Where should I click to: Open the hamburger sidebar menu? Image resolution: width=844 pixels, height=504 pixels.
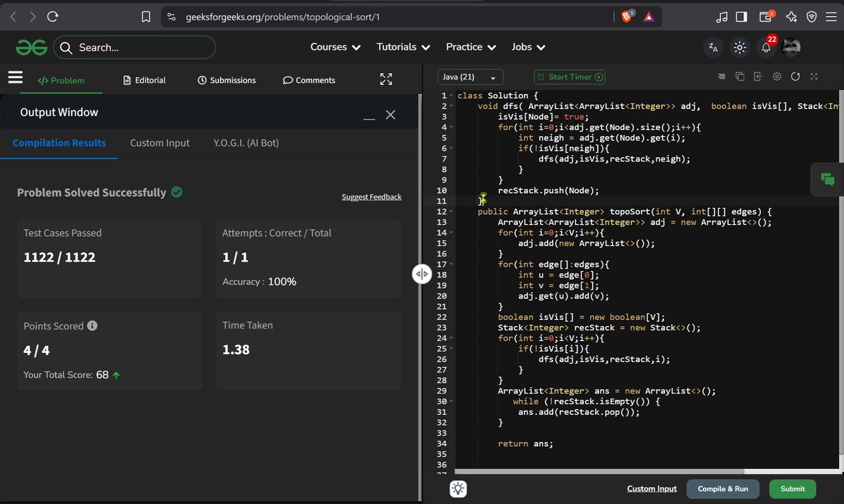click(x=15, y=77)
